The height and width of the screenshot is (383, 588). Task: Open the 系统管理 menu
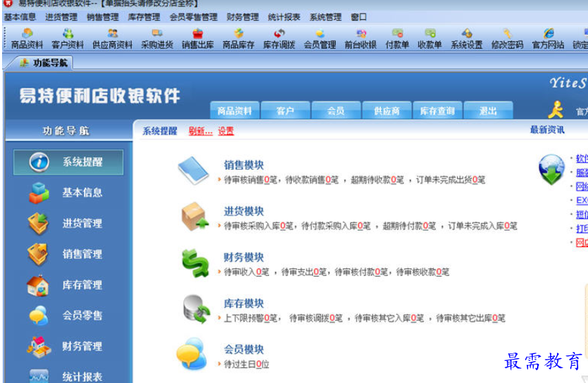coord(325,17)
